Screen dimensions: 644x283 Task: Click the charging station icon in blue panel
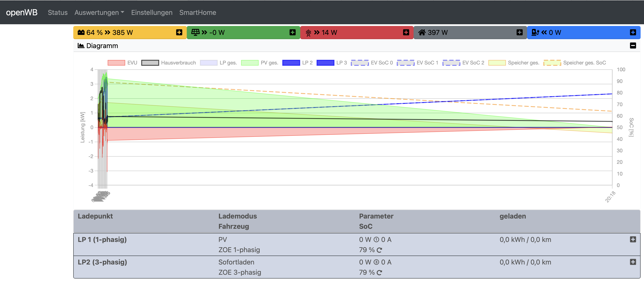[535, 33]
